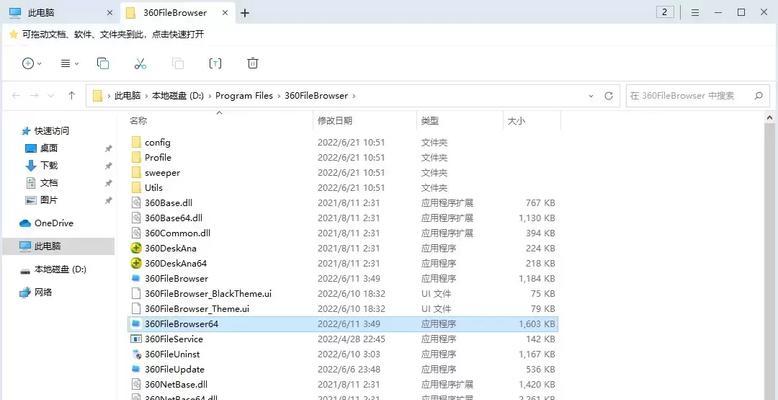Expand the address bar history dropdown
Viewport: 778px width, 400px height.
591,96
